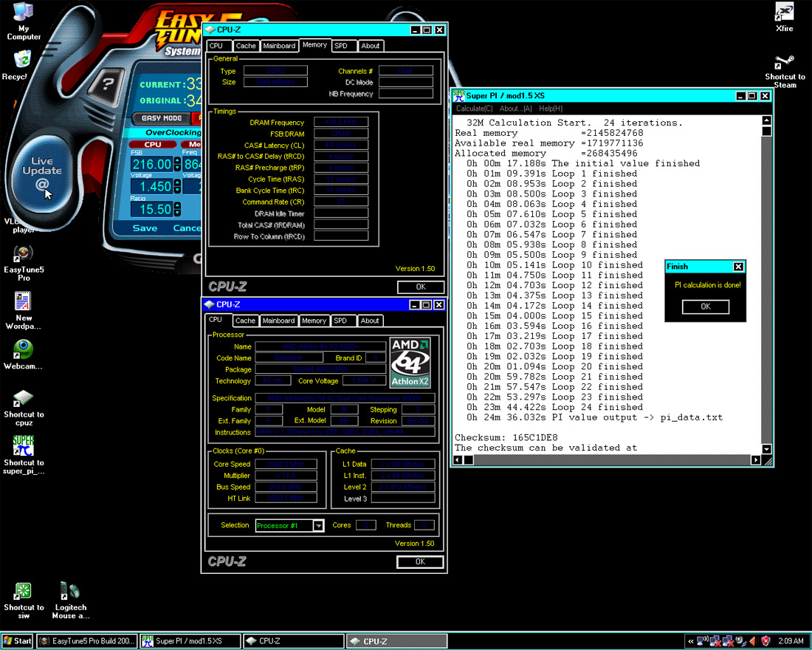
Task: Select the CPU tab in EasyTune OverClocking panel
Action: pos(153,145)
